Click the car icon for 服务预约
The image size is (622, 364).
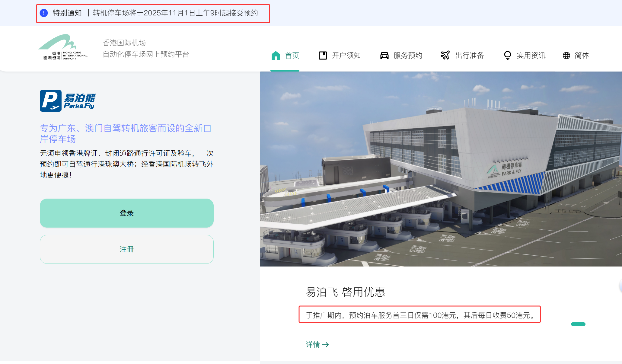tap(384, 56)
